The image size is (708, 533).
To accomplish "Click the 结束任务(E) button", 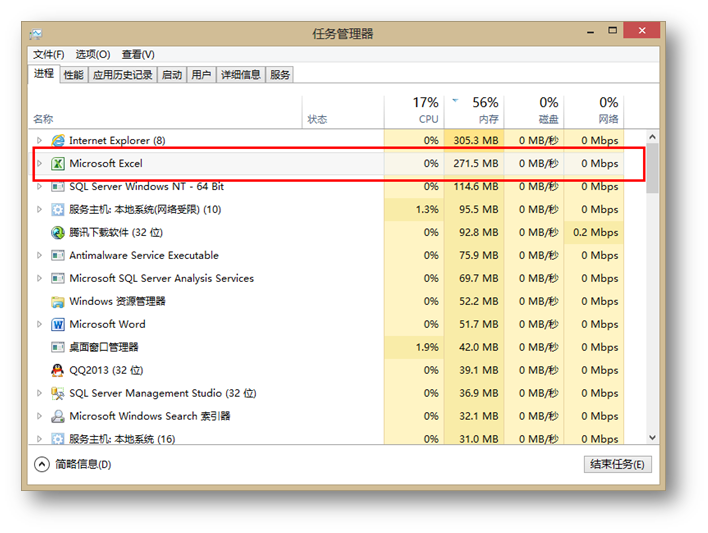I will click(x=617, y=464).
